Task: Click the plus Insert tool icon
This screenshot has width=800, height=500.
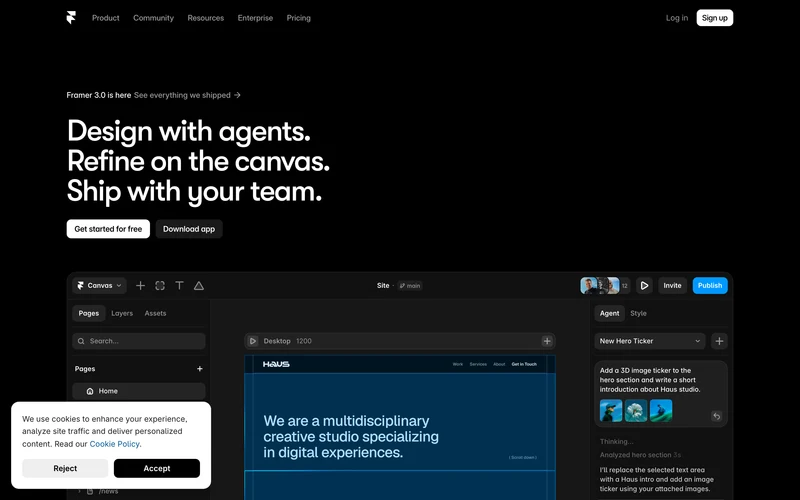Action: click(140, 286)
